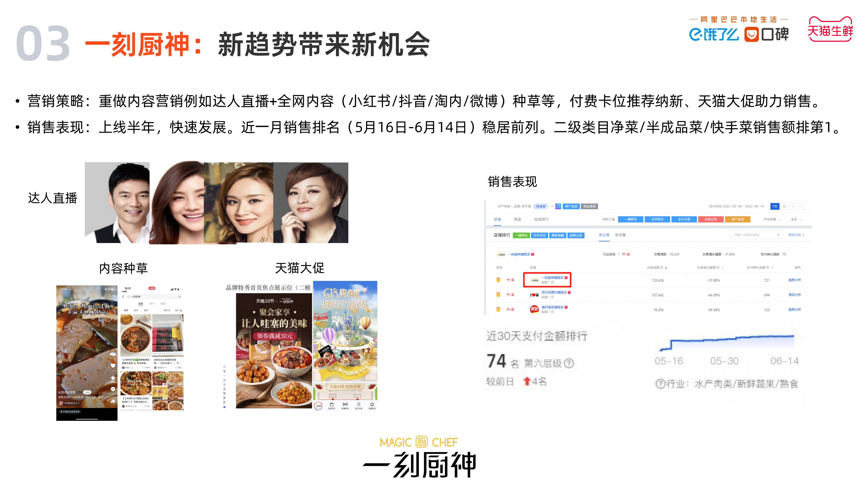Expand the 所有终端 dropdown
The width and height of the screenshot is (868, 488).
[x=772, y=219]
